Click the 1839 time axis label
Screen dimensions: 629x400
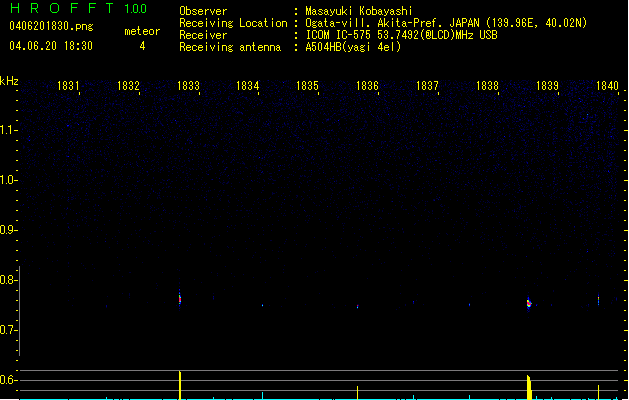[x=547, y=86]
